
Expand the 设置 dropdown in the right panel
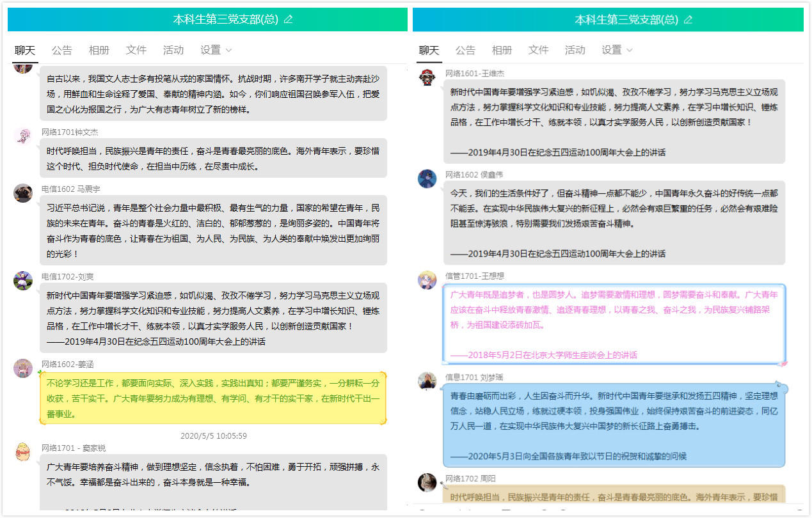point(617,50)
